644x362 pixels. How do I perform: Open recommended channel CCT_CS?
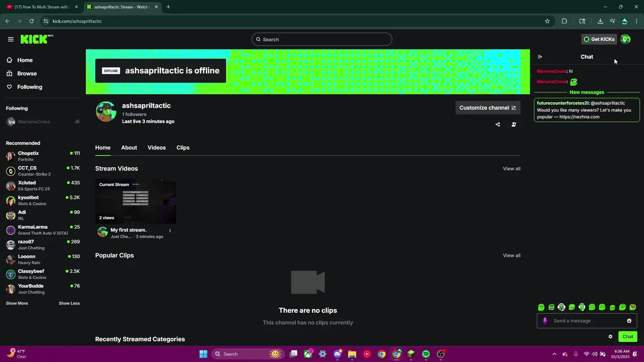click(43, 171)
